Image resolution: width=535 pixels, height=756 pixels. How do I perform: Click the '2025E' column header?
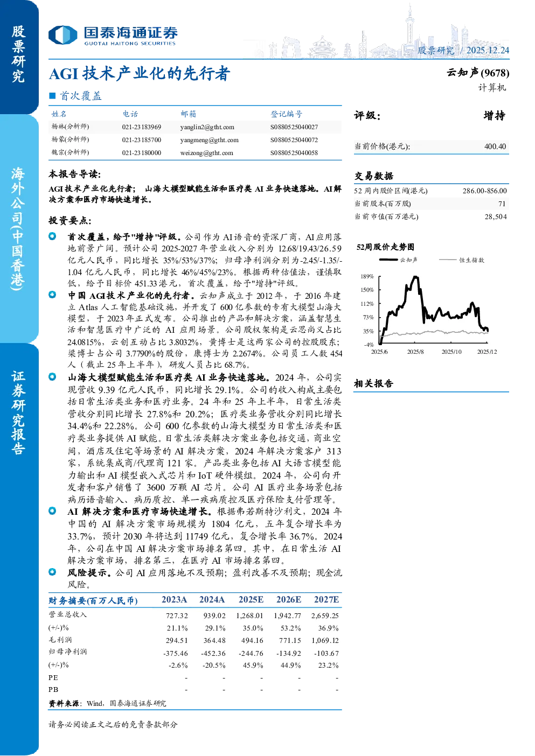(x=251, y=600)
